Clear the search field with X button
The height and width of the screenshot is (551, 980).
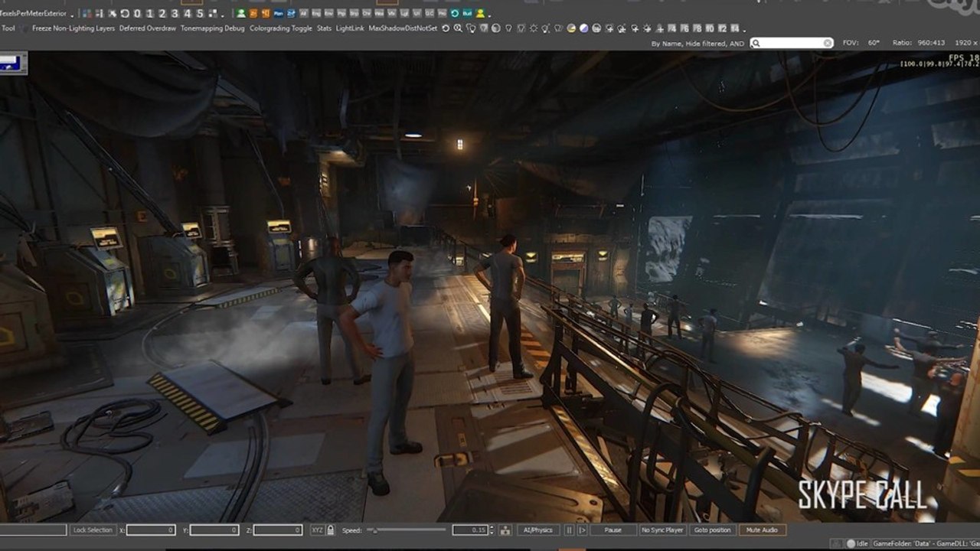point(828,44)
